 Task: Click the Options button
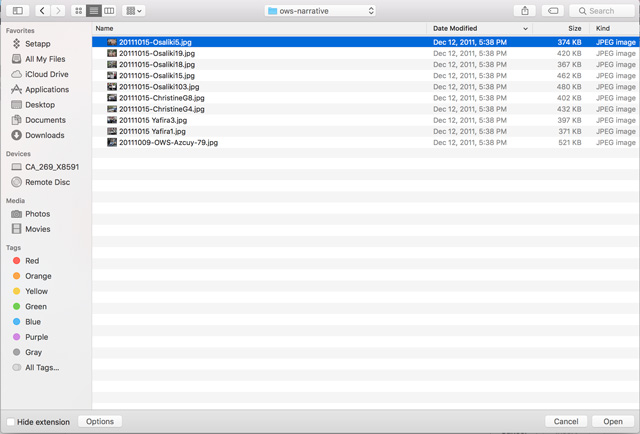click(x=99, y=422)
